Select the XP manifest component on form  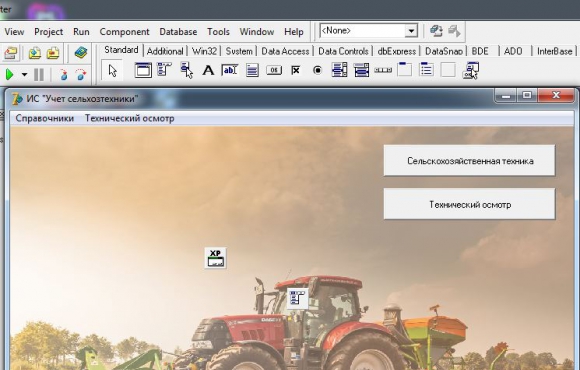(x=216, y=258)
